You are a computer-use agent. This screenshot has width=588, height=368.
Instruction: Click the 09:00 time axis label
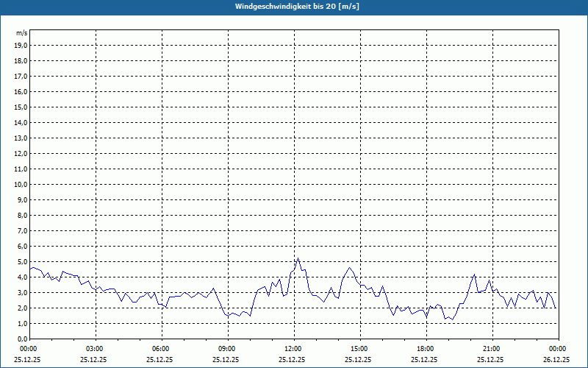[227, 349]
